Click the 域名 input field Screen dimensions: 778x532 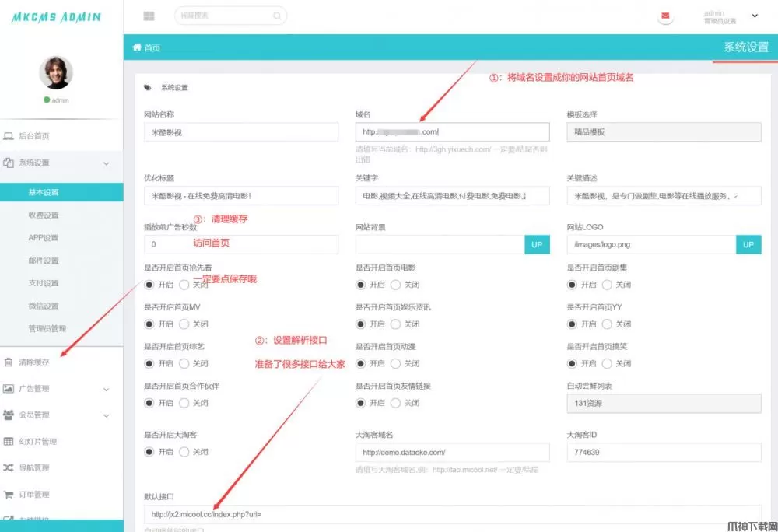coord(452,132)
